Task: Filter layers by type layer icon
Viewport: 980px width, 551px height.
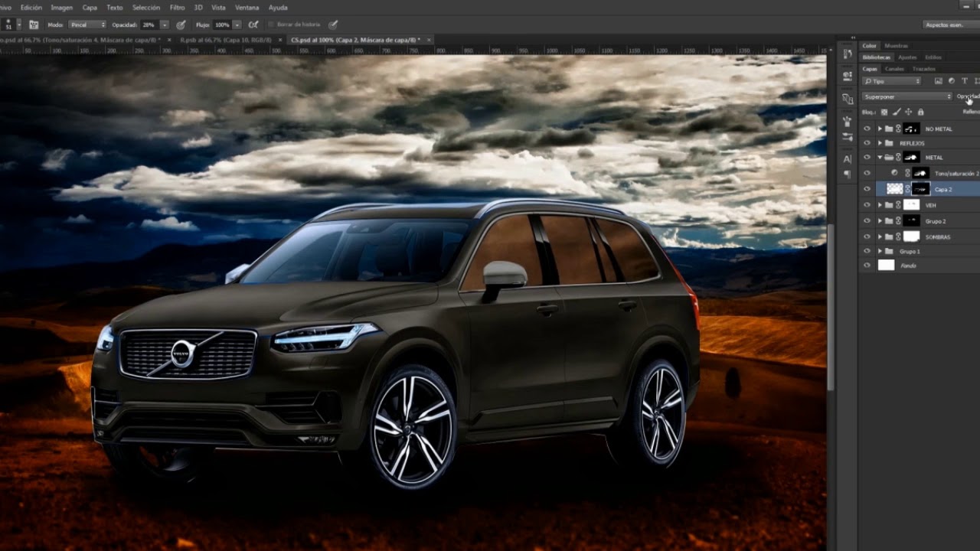Action: point(965,81)
